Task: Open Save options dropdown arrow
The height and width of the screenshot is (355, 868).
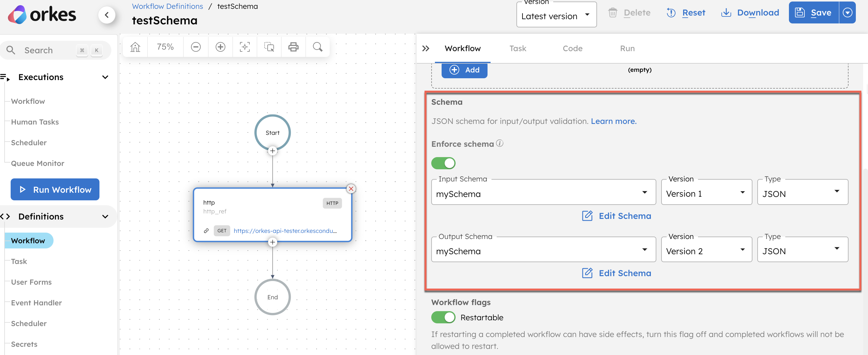Action: click(x=847, y=12)
